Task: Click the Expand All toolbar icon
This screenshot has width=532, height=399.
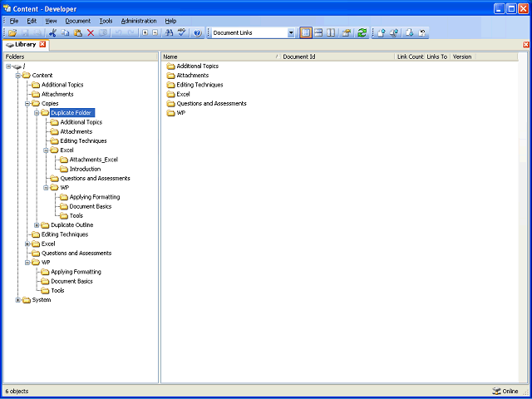Action: tap(145, 33)
